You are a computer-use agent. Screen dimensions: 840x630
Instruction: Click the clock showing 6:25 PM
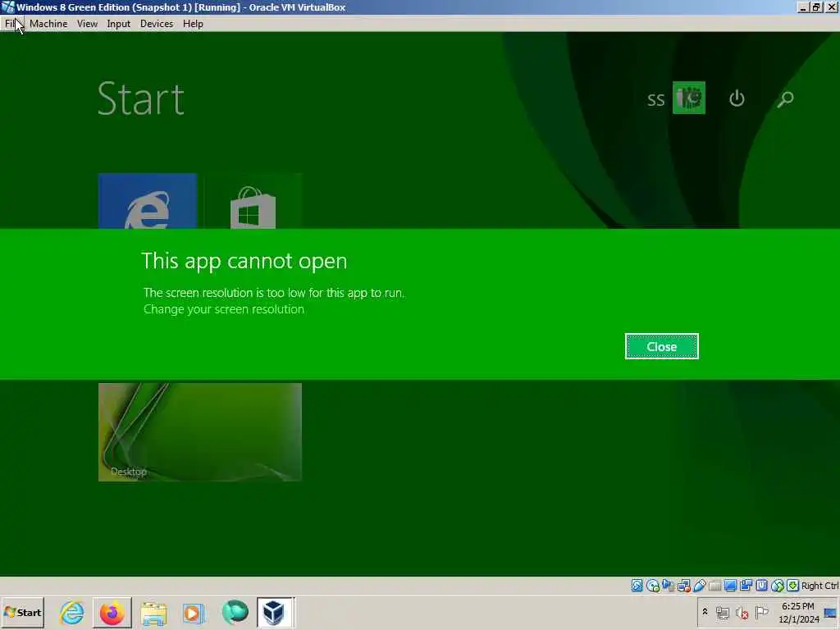[798, 612]
